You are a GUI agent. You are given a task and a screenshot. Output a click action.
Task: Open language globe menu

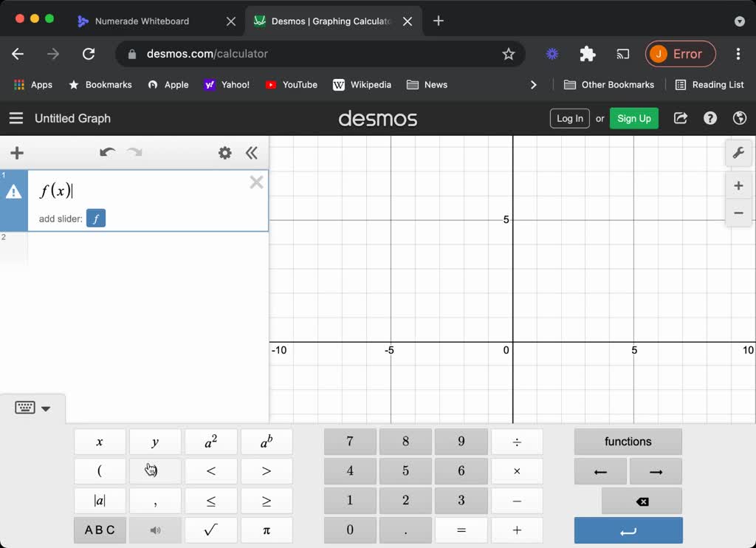740,118
